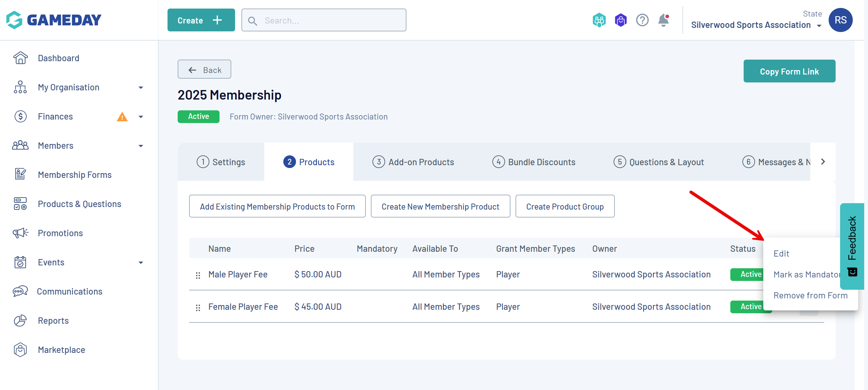
Task: Open the help question mark icon
Action: 642,20
